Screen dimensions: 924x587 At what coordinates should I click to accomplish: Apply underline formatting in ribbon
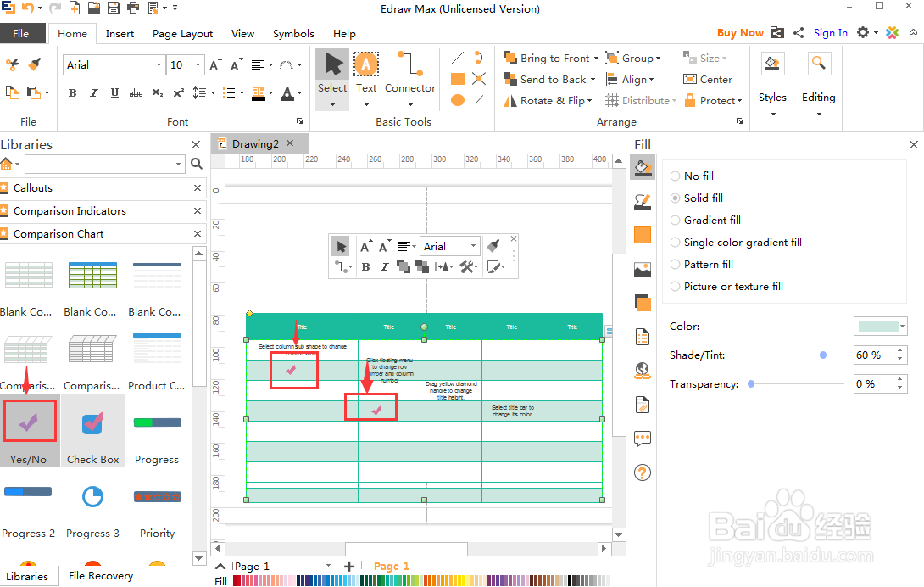115,92
